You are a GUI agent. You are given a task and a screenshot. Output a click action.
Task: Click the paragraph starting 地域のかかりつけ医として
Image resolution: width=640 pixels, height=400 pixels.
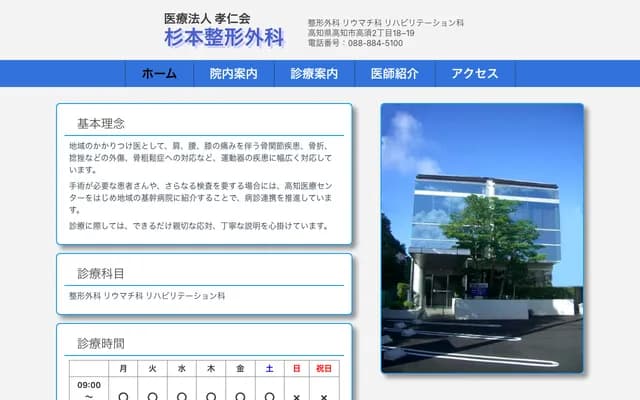[201, 158]
